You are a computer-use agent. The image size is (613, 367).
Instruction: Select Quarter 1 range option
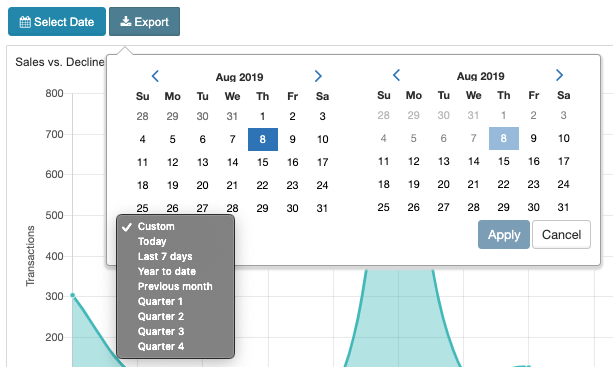(176, 301)
